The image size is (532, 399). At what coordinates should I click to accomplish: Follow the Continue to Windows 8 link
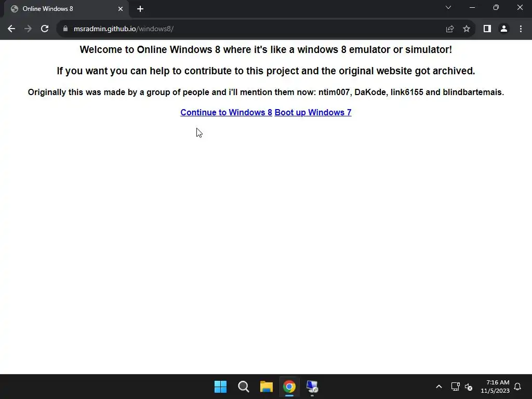(227, 112)
